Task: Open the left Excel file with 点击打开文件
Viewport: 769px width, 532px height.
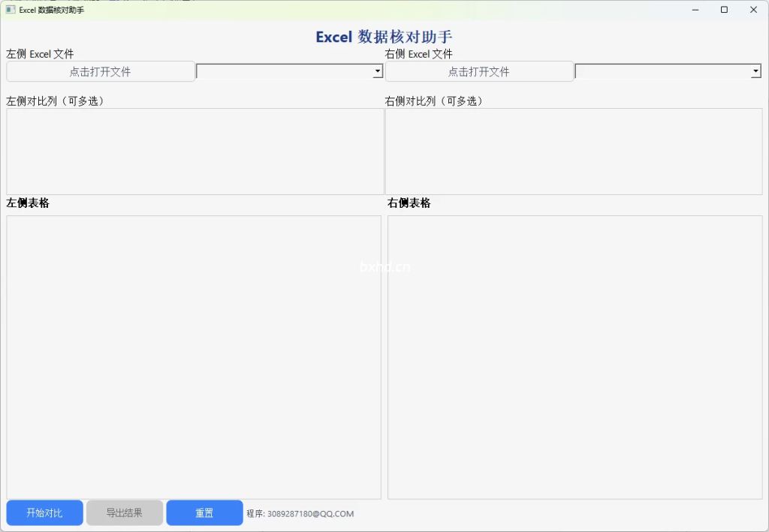Action: pos(101,71)
